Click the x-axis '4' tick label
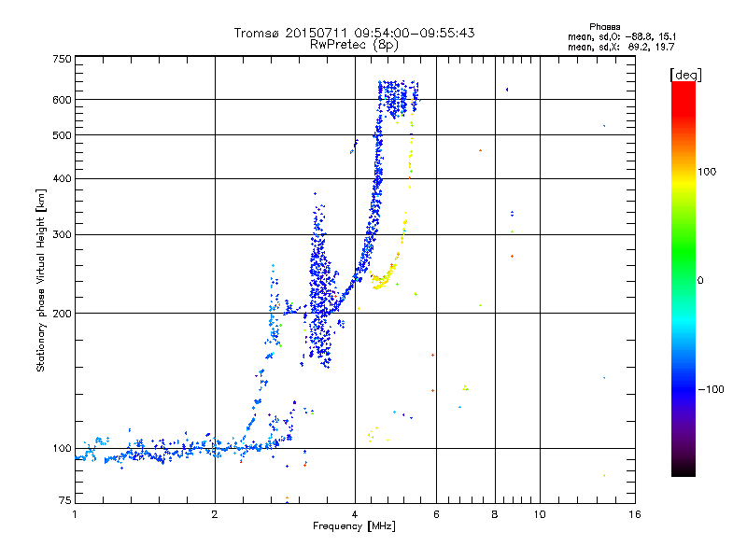Image resolution: width=747 pixels, height=560 pixels. point(355,514)
